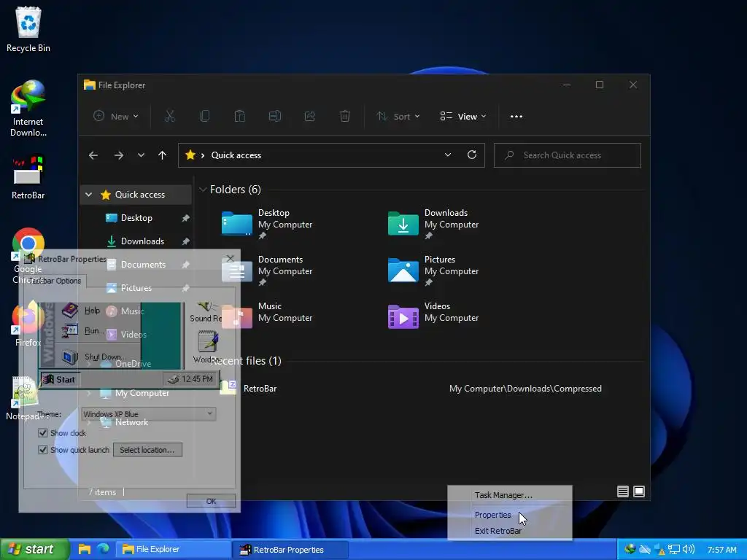Image resolution: width=747 pixels, height=560 pixels.
Task: Click the network icon in system tray
Action: click(673, 550)
